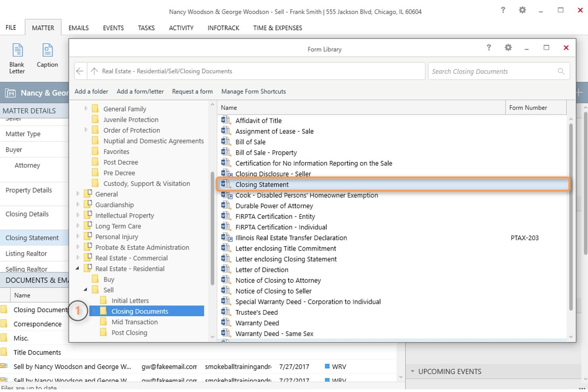Open Form Library settings gear
This screenshot has width=588, height=392.
click(x=508, y=48)
